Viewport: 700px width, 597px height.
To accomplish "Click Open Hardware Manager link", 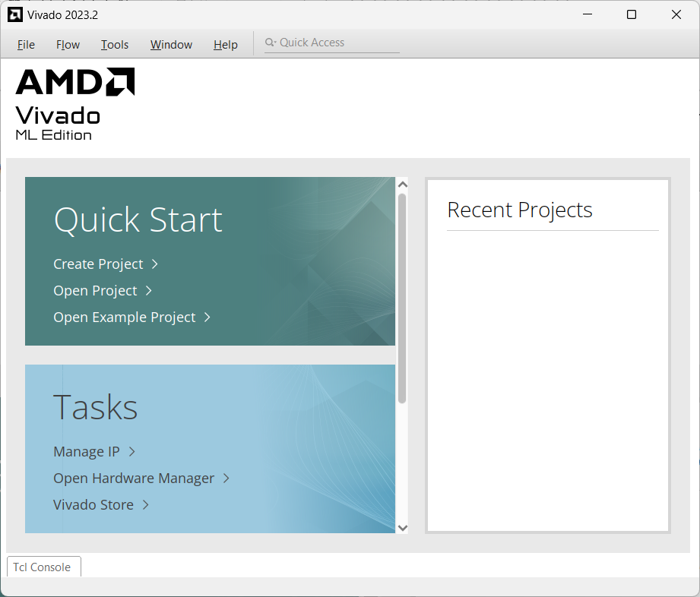I will coord(134,479).
